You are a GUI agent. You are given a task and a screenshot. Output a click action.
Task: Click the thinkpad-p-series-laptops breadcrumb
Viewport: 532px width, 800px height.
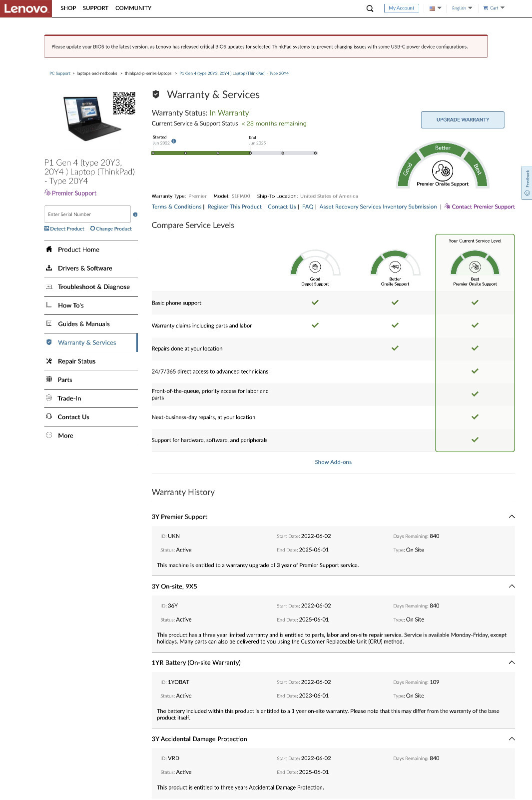[148, 73]
